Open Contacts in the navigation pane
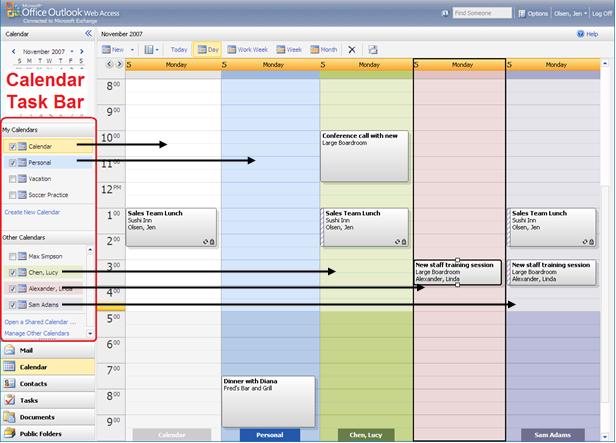The image size is (616, 443). click(x=48, y=384)
